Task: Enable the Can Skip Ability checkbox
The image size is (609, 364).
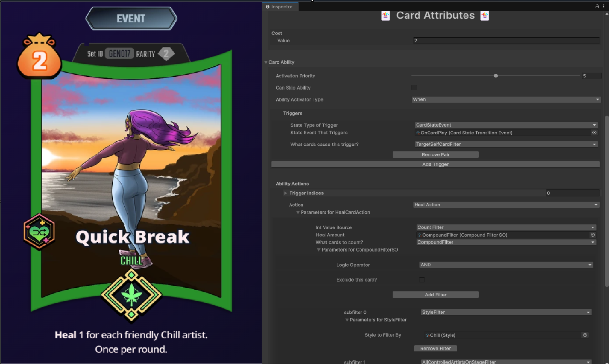Action: (414, 87)
